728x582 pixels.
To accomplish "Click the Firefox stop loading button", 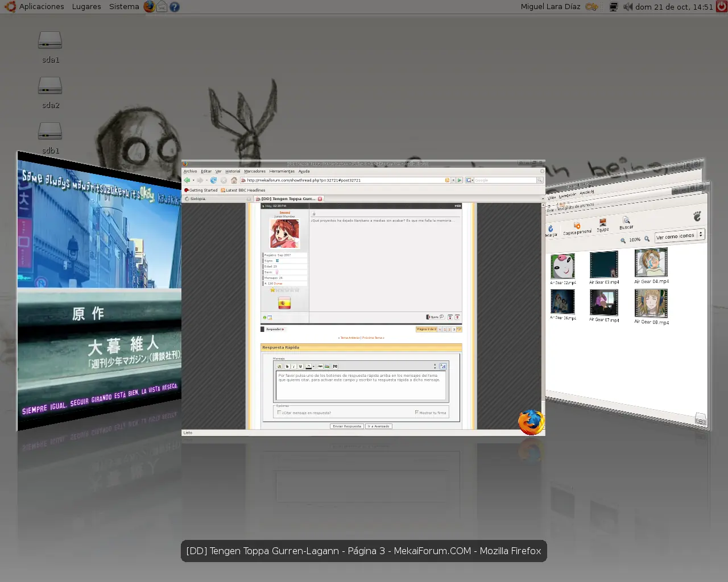I will point(224,180).
